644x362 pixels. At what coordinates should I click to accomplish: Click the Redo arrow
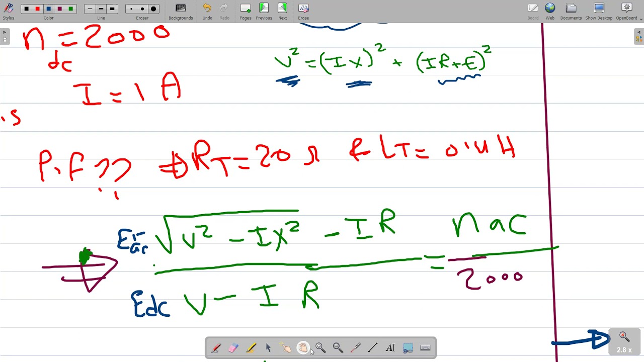(224, 11)
